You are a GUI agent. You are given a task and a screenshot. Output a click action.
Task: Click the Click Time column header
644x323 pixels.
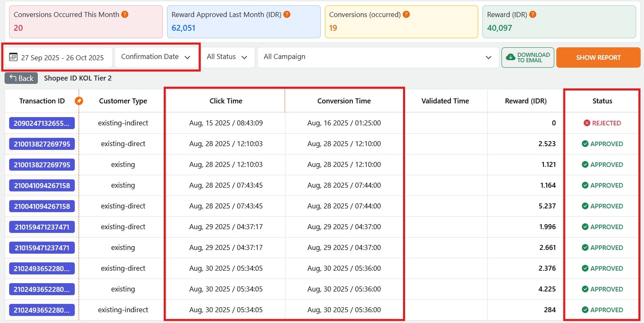(226, 101)
